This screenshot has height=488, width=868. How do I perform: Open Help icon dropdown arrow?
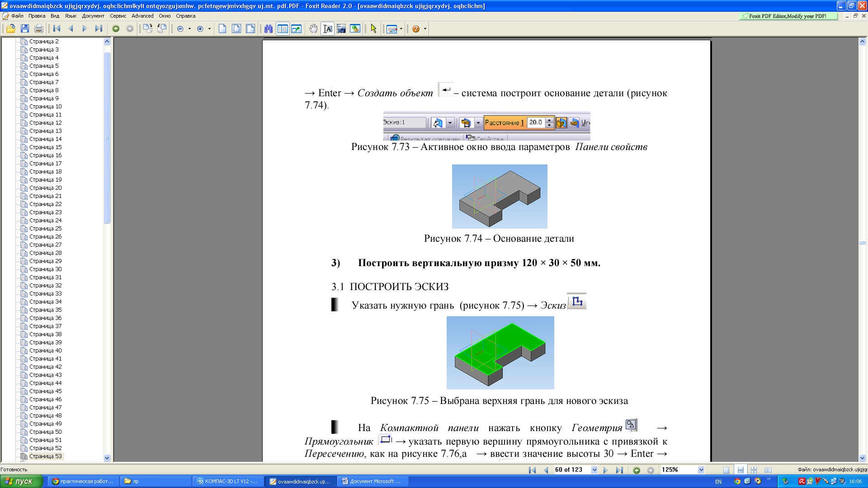425,29
